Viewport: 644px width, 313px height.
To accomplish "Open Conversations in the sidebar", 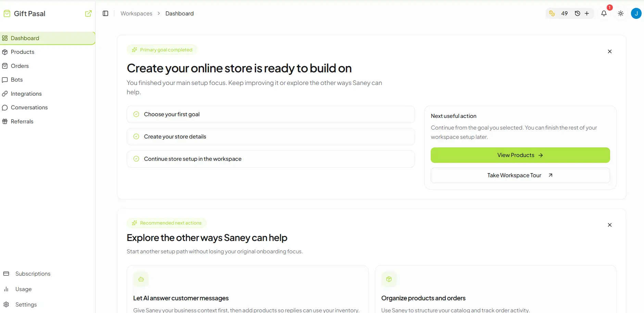I will (48, 107).
